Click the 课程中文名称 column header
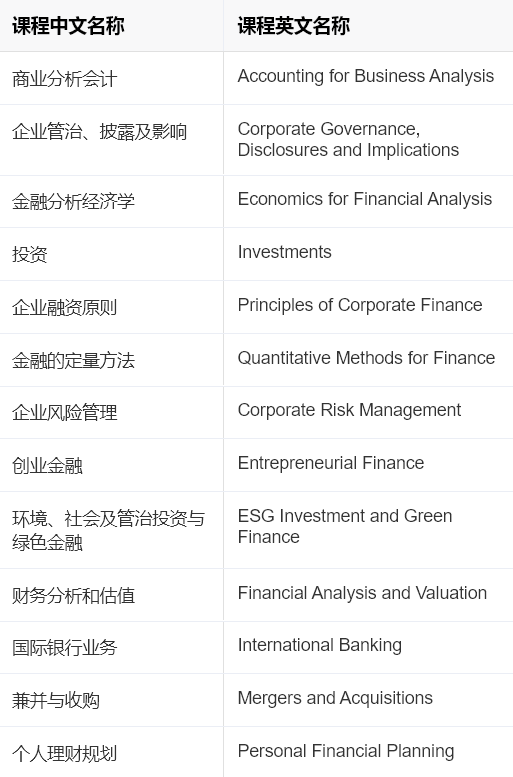Viewport: 513px width, 777px height. (x=68, y=26)
